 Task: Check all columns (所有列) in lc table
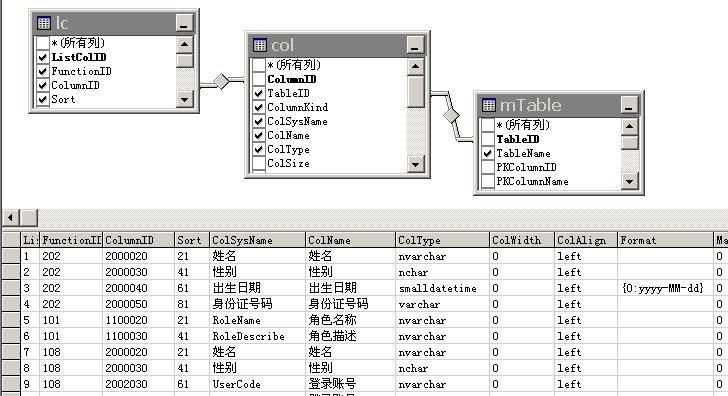43,43
